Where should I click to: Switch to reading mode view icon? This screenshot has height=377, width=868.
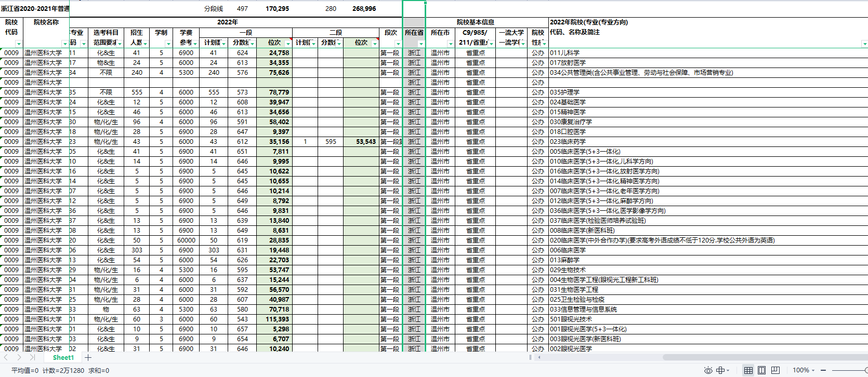(x=775, y=370)
